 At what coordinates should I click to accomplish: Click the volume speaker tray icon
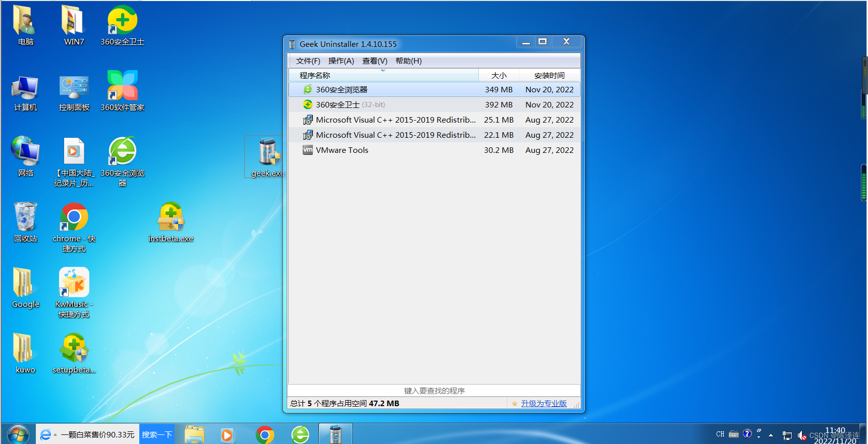tap(802, 435)
